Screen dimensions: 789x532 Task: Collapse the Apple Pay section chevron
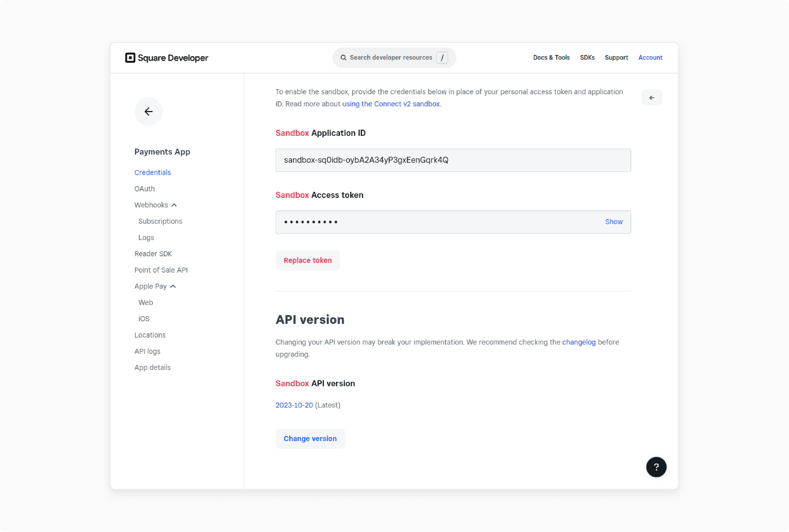pos(173,287)
